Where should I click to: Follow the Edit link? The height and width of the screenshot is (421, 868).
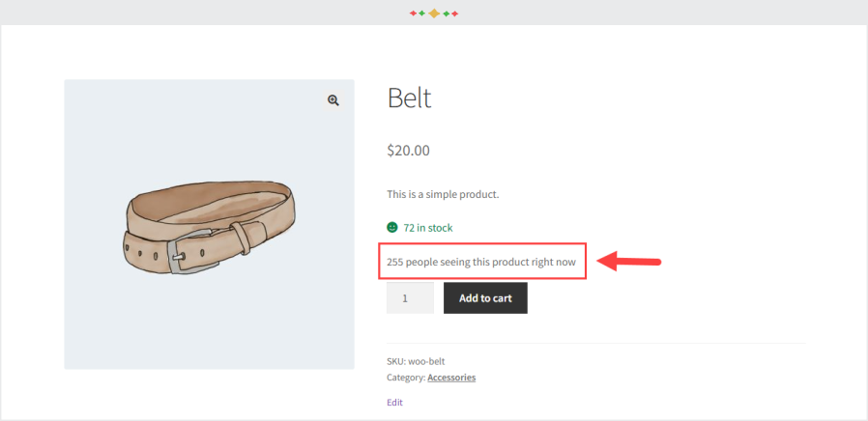pos(394,402)
